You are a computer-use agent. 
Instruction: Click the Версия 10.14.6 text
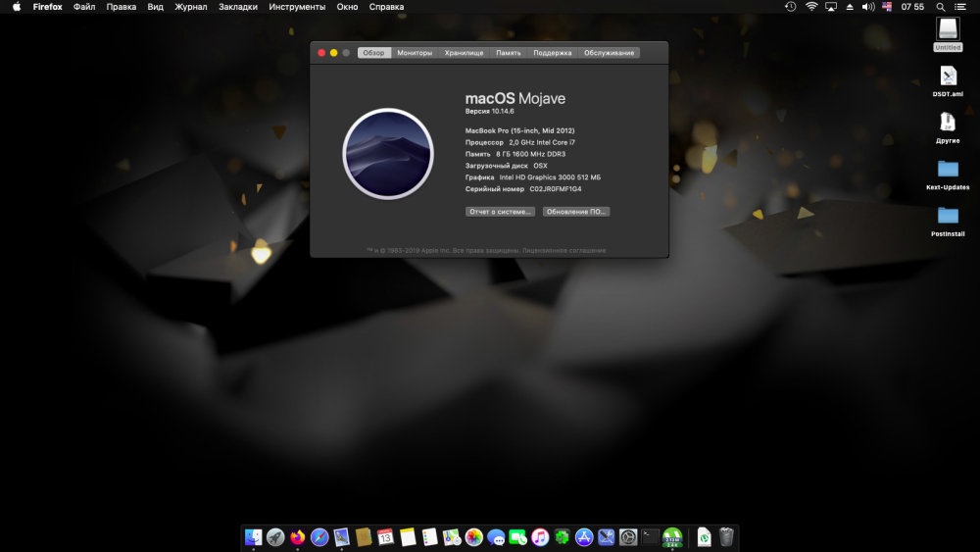pos(489,111)
